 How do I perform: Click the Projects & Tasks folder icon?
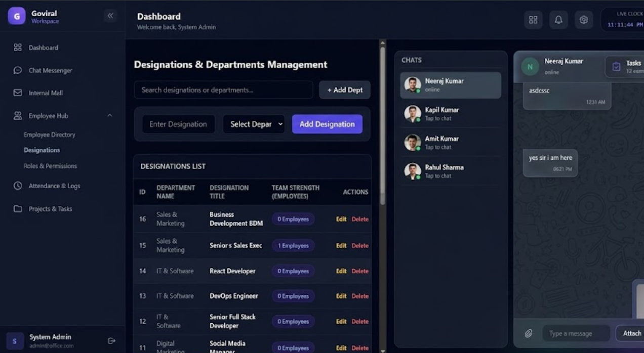[x=18, y=209]
